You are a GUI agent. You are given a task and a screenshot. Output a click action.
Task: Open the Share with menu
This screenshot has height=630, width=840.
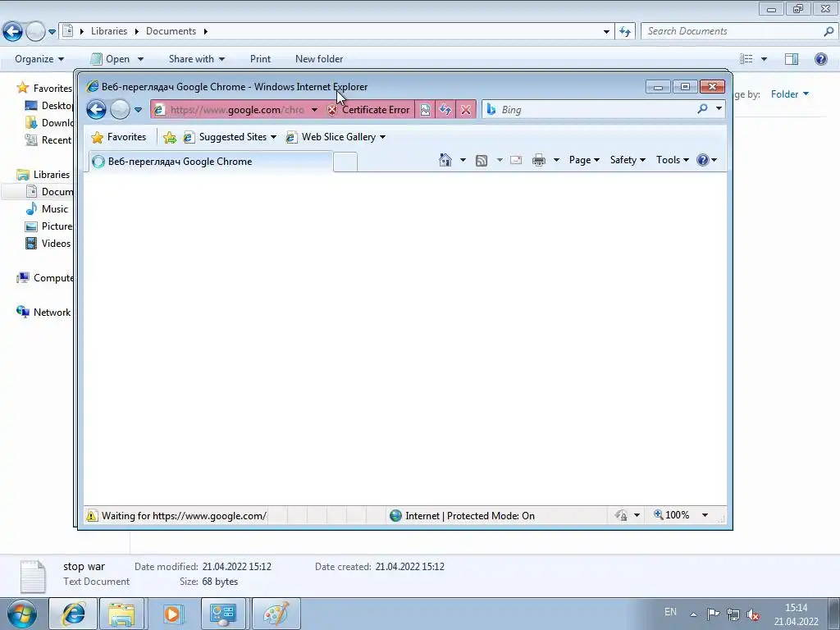(197, 59)
